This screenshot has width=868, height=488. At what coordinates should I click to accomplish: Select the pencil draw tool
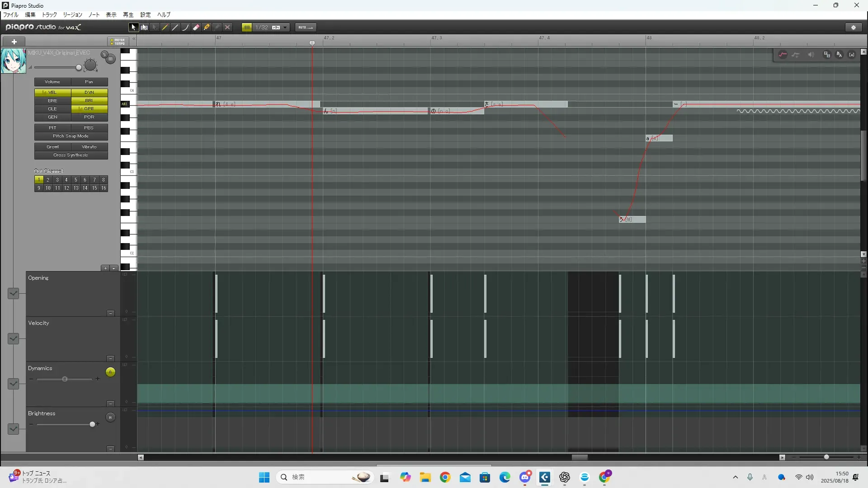pos(165,28)
